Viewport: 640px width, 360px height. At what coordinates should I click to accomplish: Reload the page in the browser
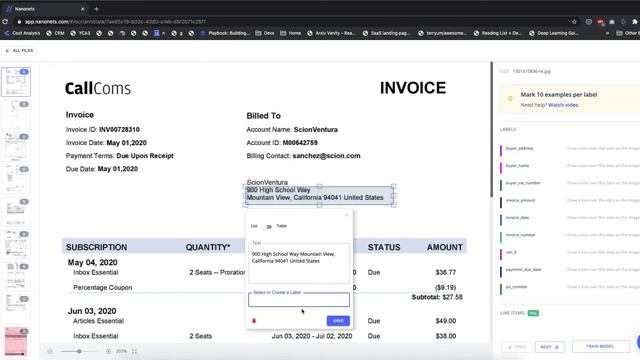click(x=5, y=22)
